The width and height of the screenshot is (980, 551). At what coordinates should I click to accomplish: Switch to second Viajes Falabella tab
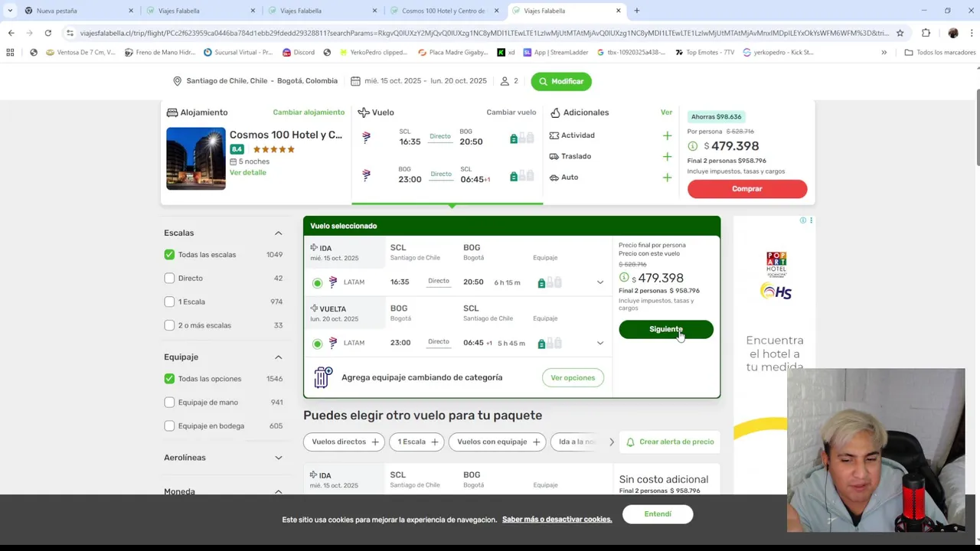(x=322, y=11)
